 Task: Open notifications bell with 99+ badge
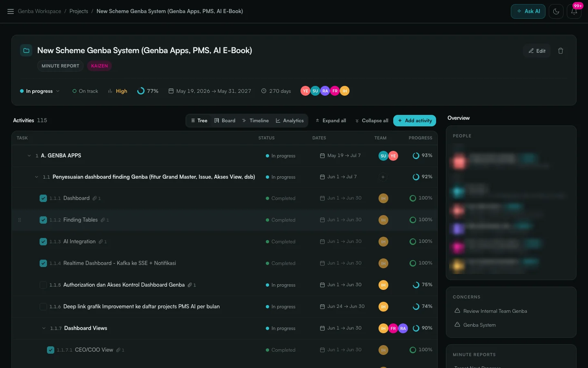point(574,11)
